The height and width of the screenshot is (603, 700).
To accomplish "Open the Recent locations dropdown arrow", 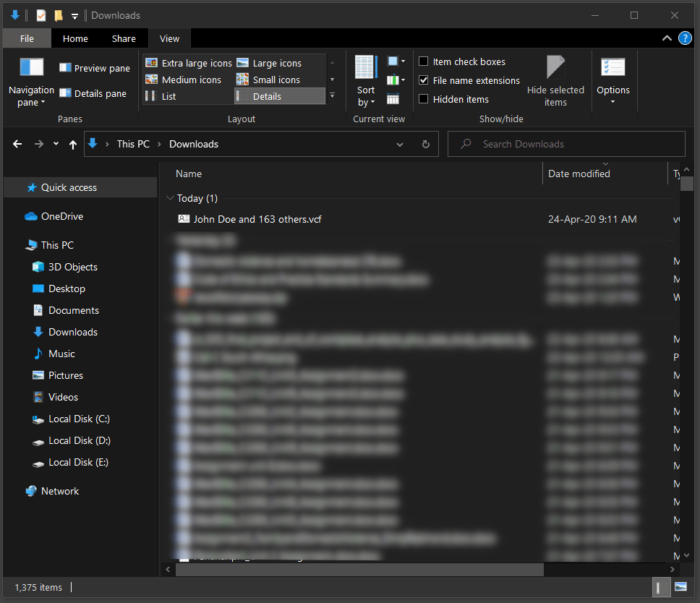I will [56, 145].
